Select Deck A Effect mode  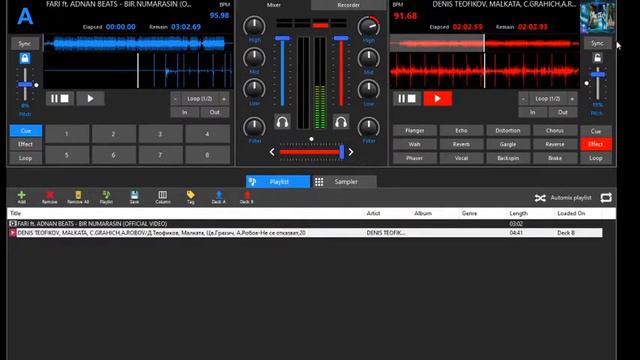tap(25, 144)
